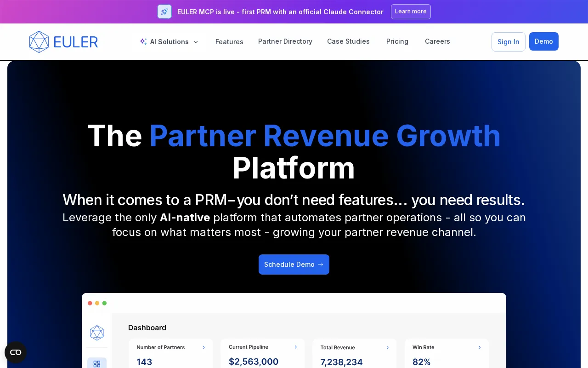The width and height of the screenshot is (588, 368).
Task: Click the Schedule Demo button
Action: (x=294, y=264)
